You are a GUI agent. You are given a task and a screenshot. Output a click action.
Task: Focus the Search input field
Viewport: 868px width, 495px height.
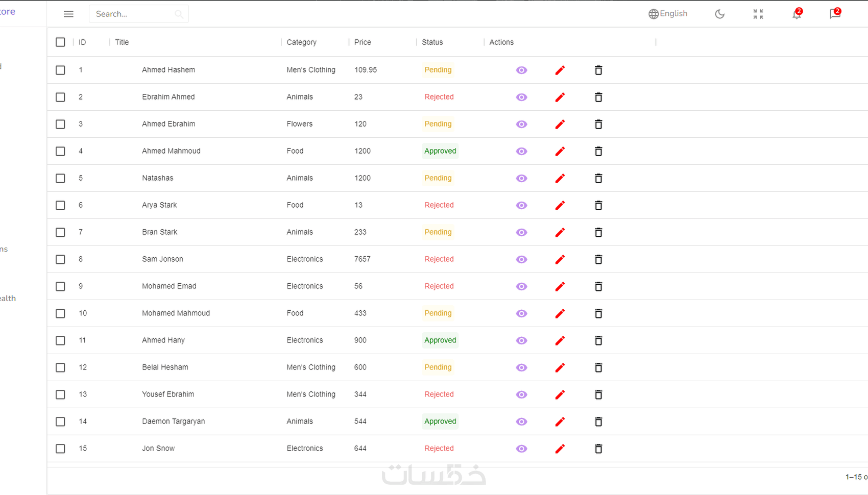133,14
